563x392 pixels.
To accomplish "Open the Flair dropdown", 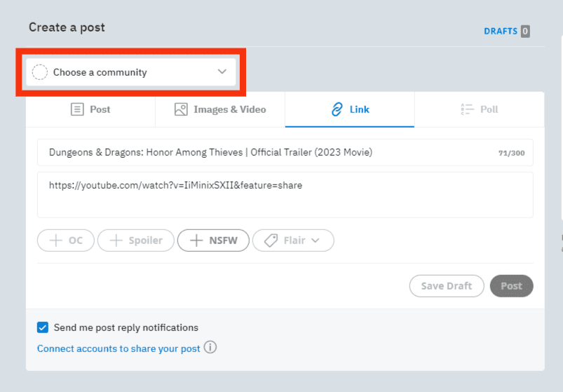I will coord(293,241).
